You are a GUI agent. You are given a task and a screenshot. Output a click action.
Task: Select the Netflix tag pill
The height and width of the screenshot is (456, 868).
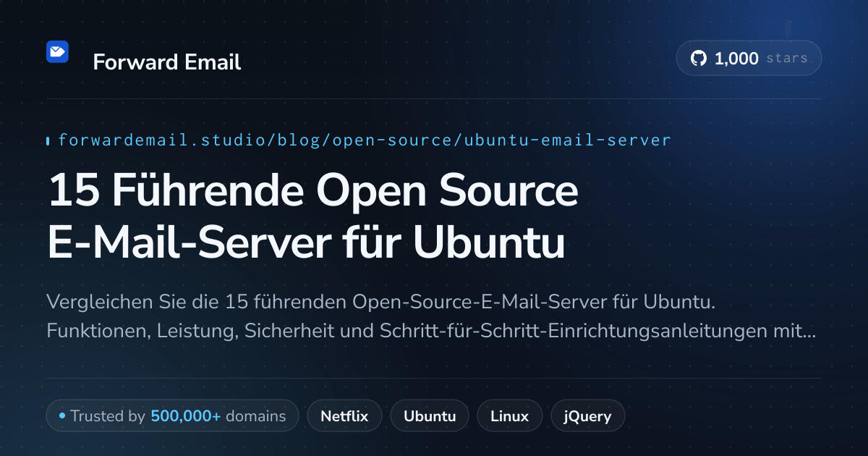(344, 416)
